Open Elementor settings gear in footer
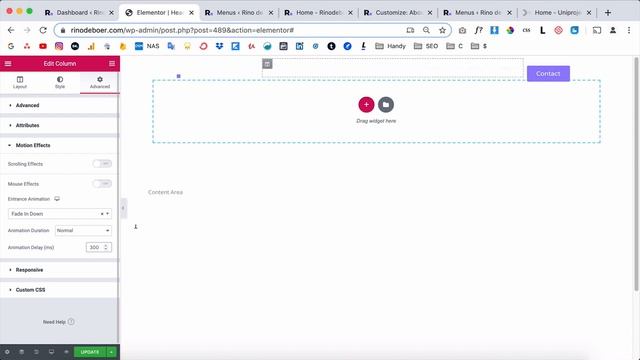 (7, 352)
